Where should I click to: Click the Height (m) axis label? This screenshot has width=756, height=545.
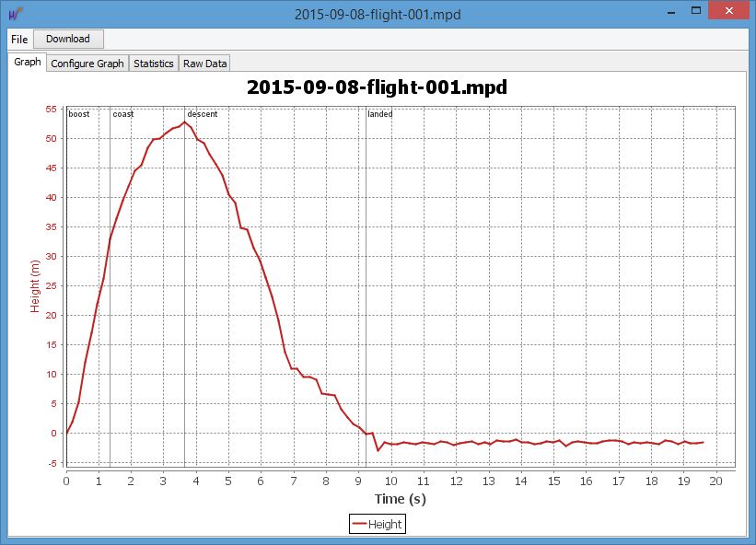[x=36, y=285]
